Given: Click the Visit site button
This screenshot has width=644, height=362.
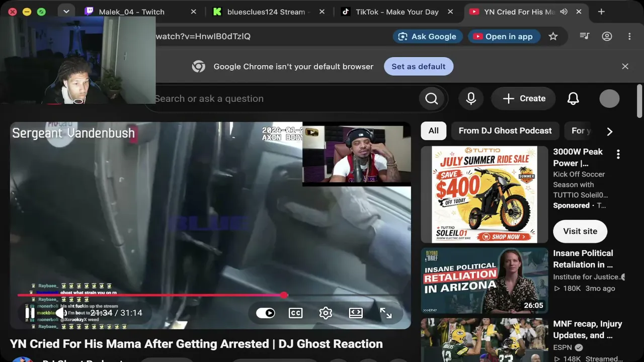Looking at the screenshot, I should (580, 231).
